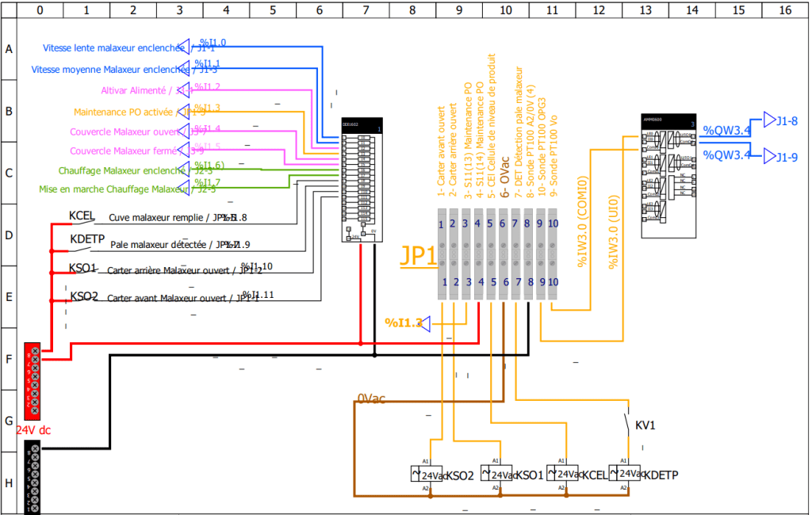This screenshot has height=515, width=812.
Task: Select the 'Vitesse lente malaxeur enclenchée' label
Action: point(113,48)
